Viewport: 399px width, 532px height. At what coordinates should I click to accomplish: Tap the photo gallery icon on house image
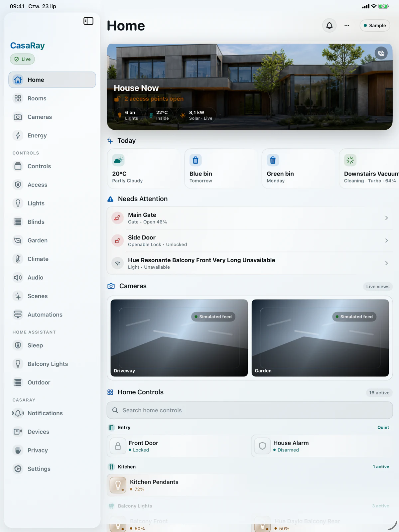(x=381, y=53)
